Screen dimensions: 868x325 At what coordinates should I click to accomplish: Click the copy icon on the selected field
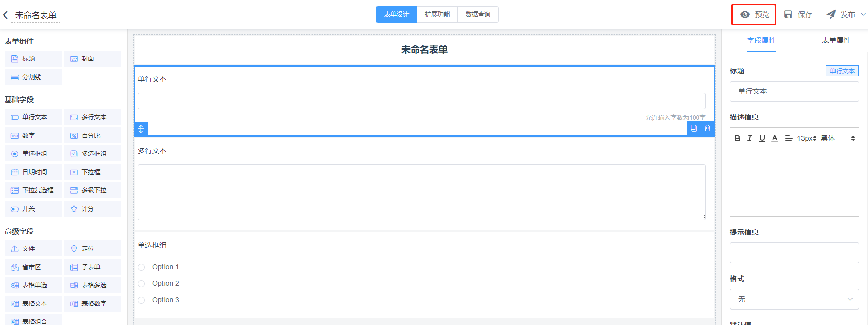point(694,128)
